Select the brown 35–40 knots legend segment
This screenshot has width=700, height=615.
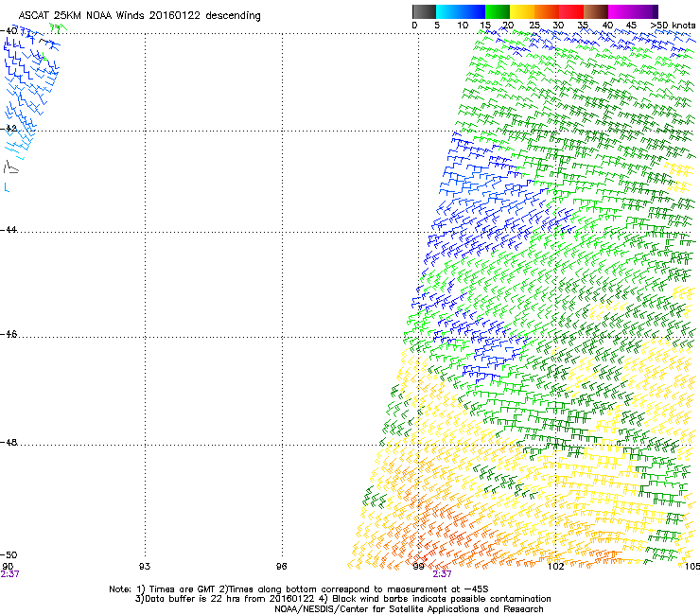pos(596,11)
